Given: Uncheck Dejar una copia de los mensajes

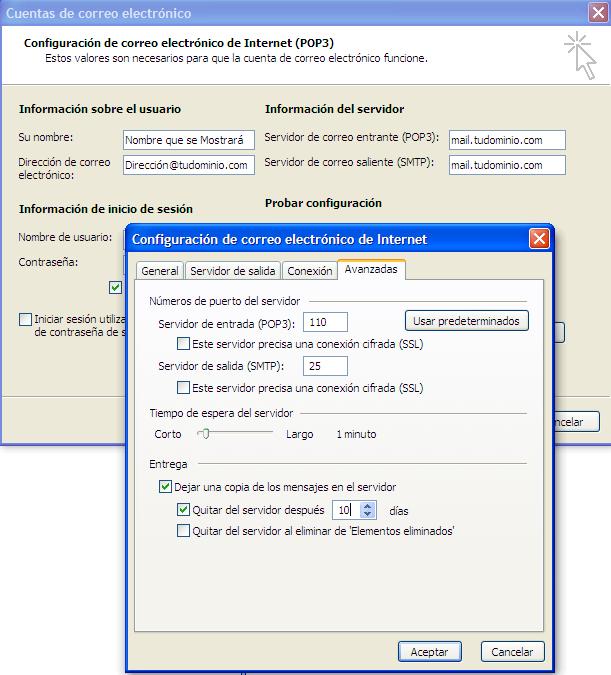Looking at the screenshot, I should click(165, 487).
